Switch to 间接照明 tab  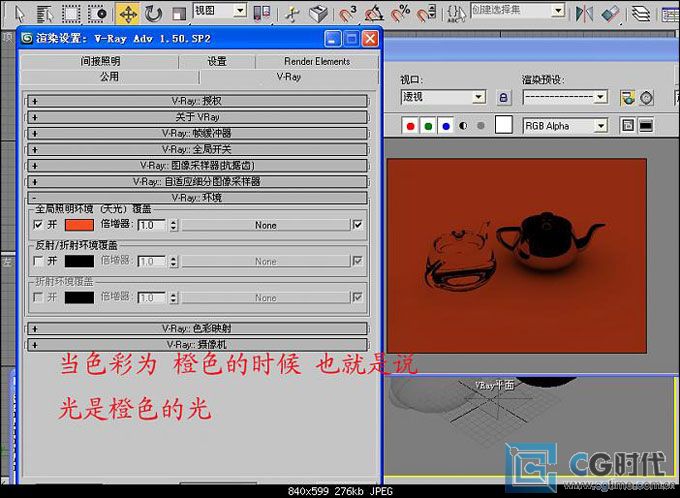(x=100, y=62)
